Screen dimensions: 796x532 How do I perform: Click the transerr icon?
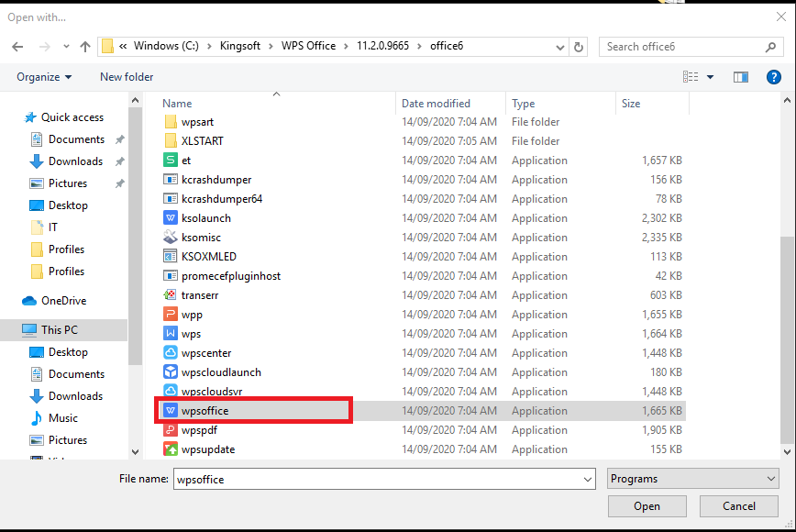[171, 295]
